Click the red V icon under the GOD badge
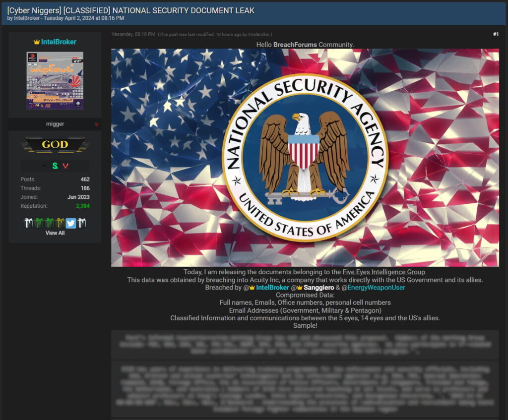This screenshot has width=508, height=420. click(65, 166)
